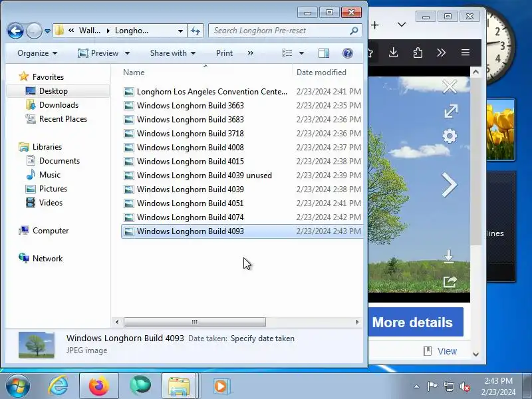Click the Windows Longhorn Build 4051 image icon
The height and width of the screenshot is (399, 532).
click(128, 203)
